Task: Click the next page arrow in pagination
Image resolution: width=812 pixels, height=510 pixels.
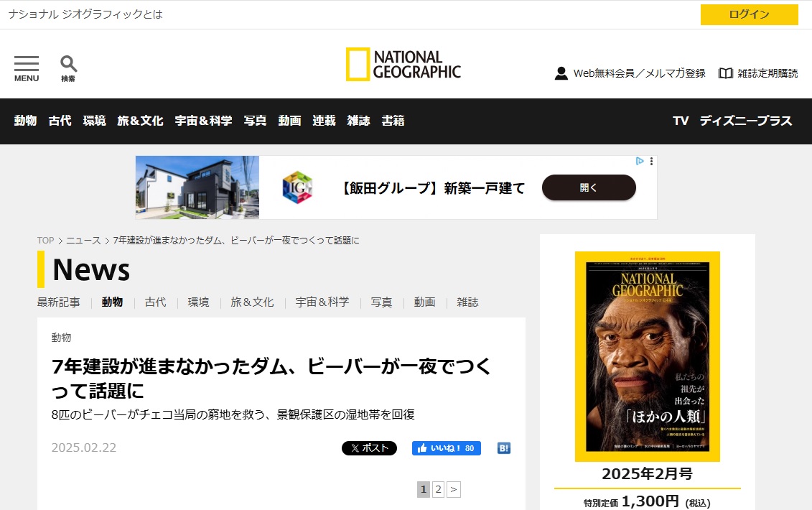Action: pyautogui.click(x=454, y=490)
